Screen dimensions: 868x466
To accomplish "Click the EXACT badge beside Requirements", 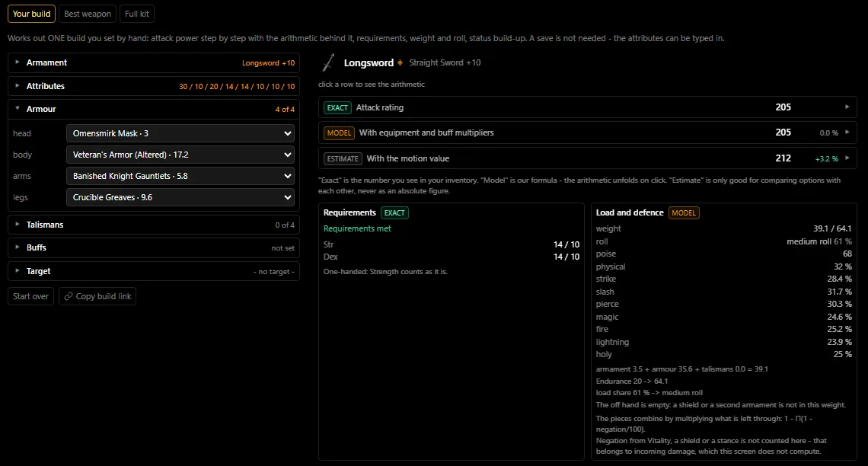I will click(394, 212).
